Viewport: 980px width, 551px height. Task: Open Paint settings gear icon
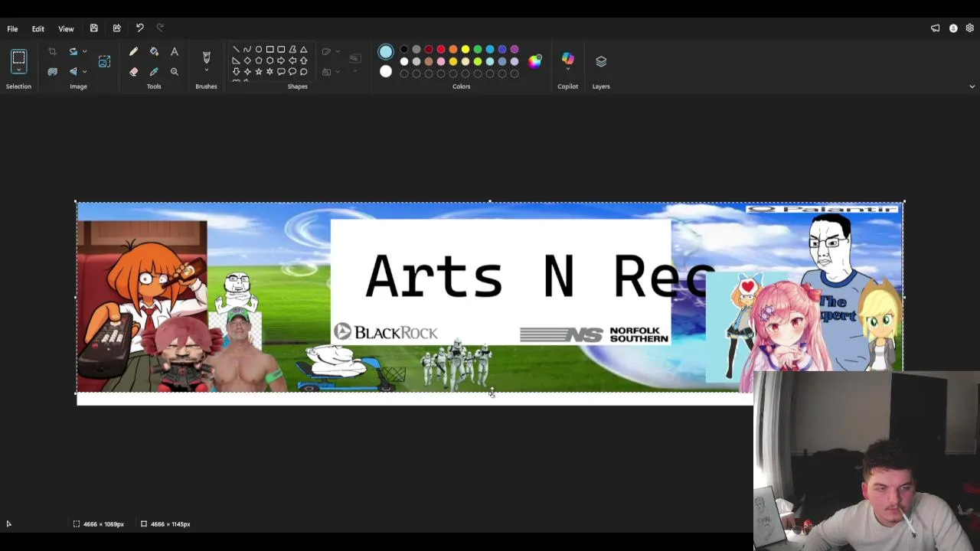pos(969,28)
